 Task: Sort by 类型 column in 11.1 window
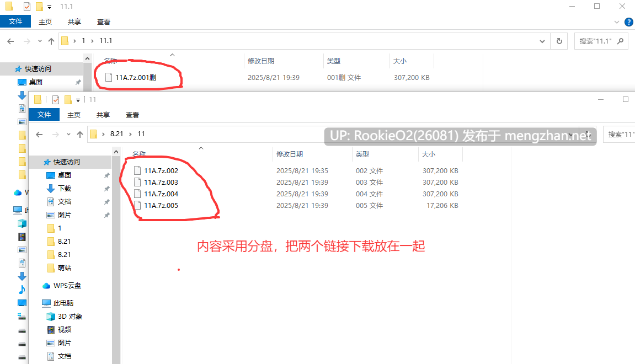pos(334,61)
